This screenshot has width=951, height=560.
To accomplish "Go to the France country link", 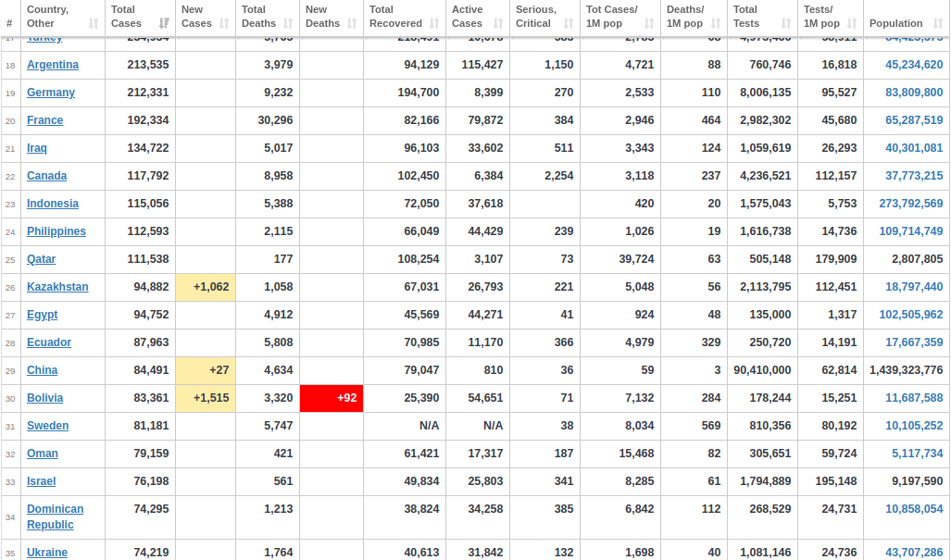I will click(44, 120).
